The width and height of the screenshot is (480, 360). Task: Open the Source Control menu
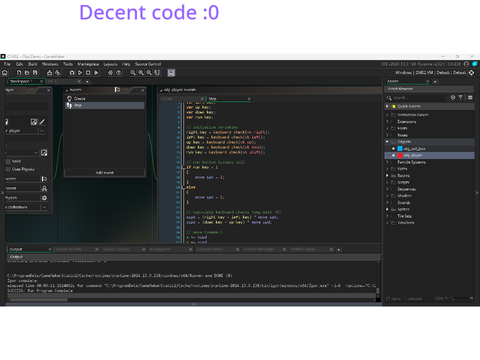(x=148, y=64)
